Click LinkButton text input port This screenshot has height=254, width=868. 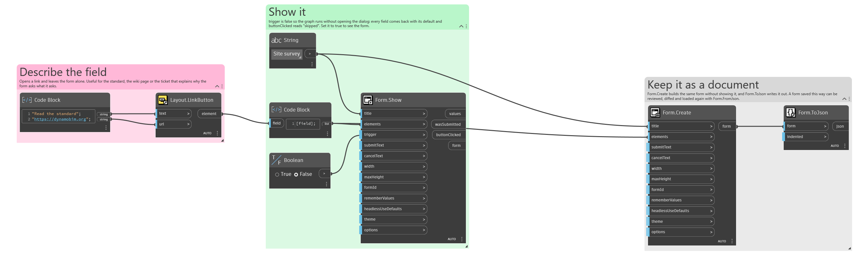click(174, 114)
